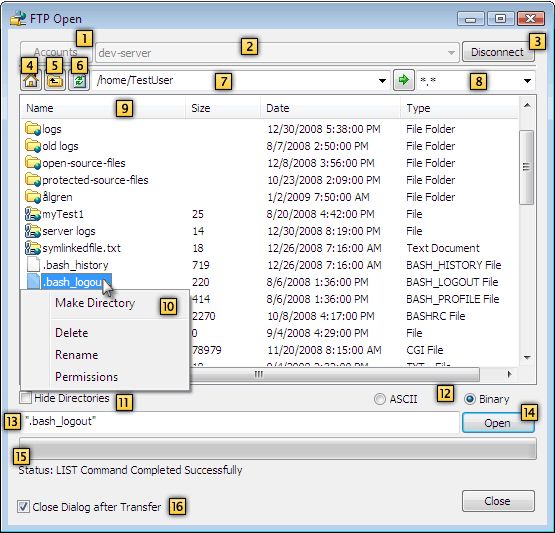Go to the home directory icon
This screenshot has height=533, width=555.
click(31, 80)
